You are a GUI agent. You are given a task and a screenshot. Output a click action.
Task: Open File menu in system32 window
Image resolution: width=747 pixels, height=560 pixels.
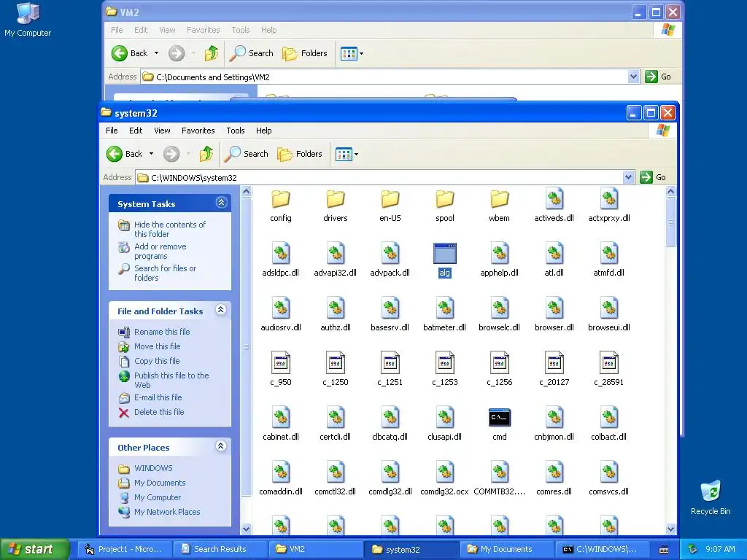coord(112,131)
